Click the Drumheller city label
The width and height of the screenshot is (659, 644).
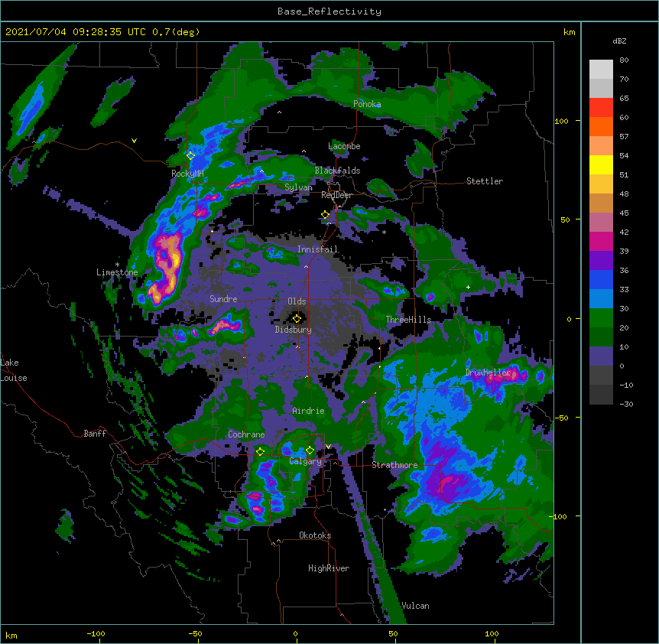488,372
